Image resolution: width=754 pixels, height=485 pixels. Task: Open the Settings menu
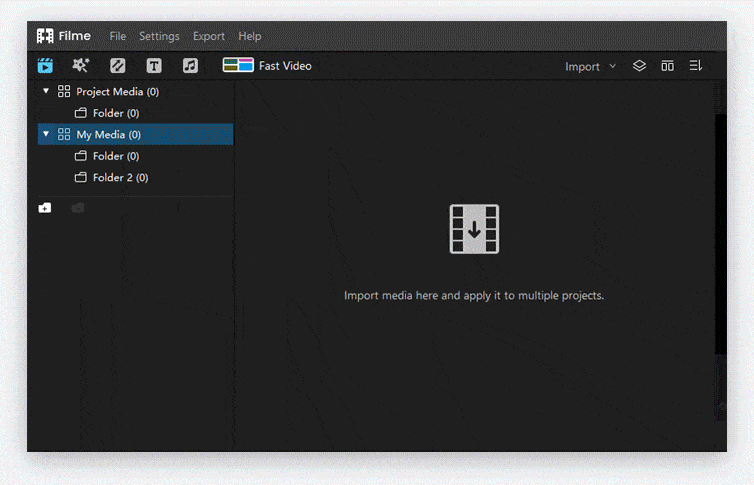click(159, 36)
